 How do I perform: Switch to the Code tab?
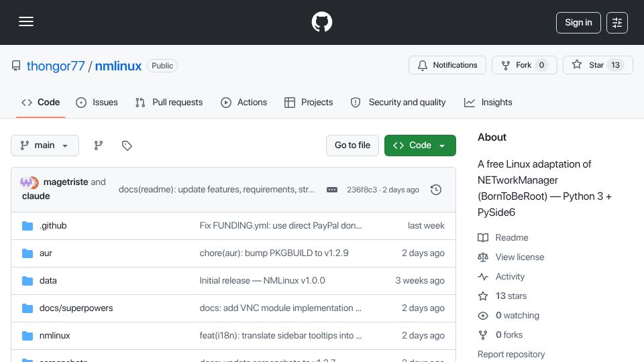41,102
